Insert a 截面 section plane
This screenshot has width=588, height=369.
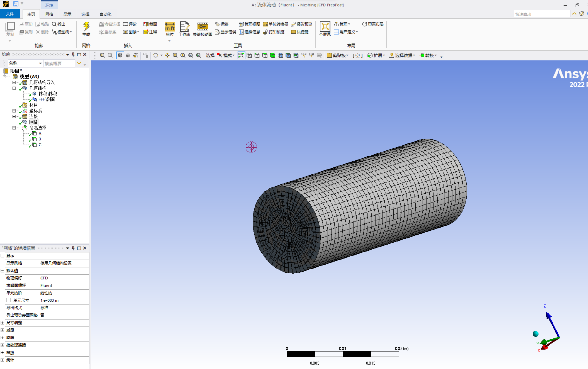point(150,24)
